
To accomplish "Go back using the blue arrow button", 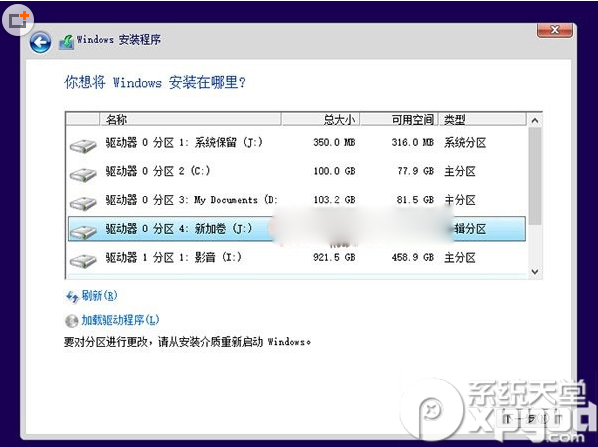I will pos(40,42).
